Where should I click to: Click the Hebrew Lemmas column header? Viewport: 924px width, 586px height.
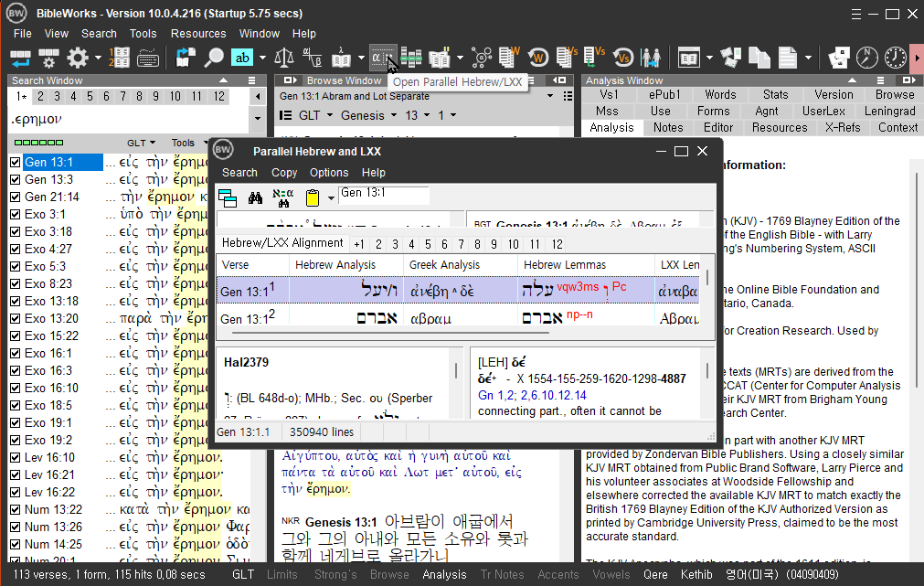[x=586, y=265]
